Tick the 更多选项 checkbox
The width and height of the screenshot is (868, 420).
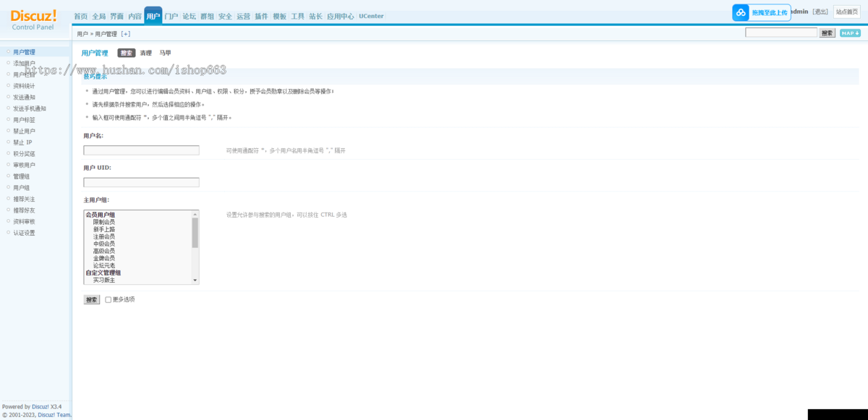point(109,299)
